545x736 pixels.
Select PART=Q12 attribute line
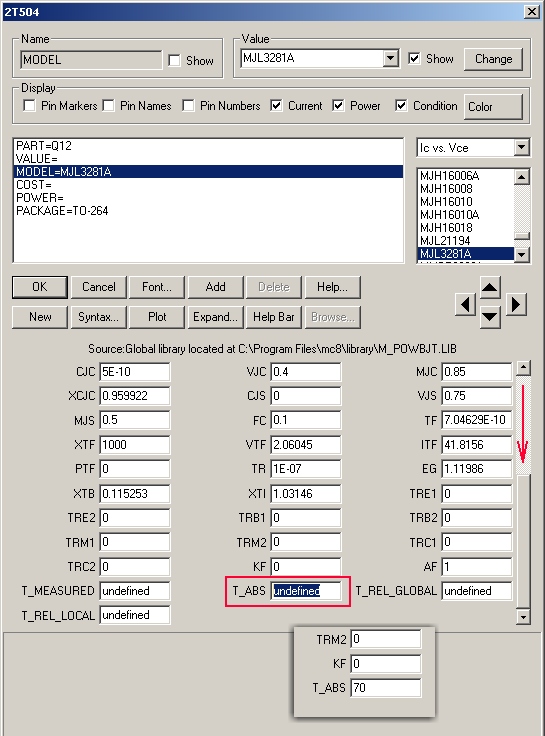208,146
